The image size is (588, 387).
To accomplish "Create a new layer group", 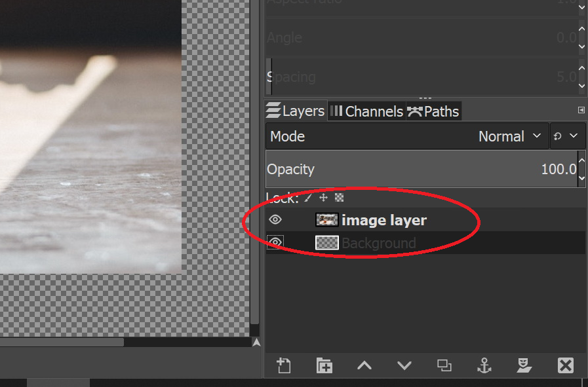I will tap(324, 365).
